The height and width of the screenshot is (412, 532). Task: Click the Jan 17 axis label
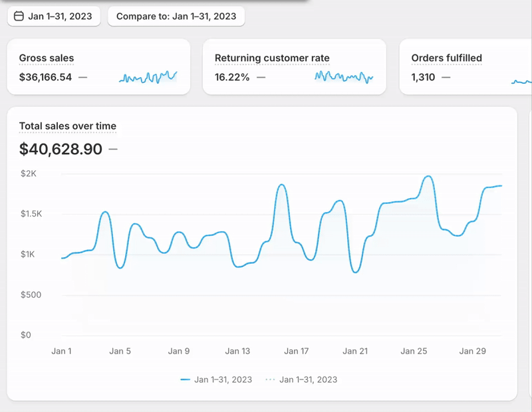click(x=295, y=350)
